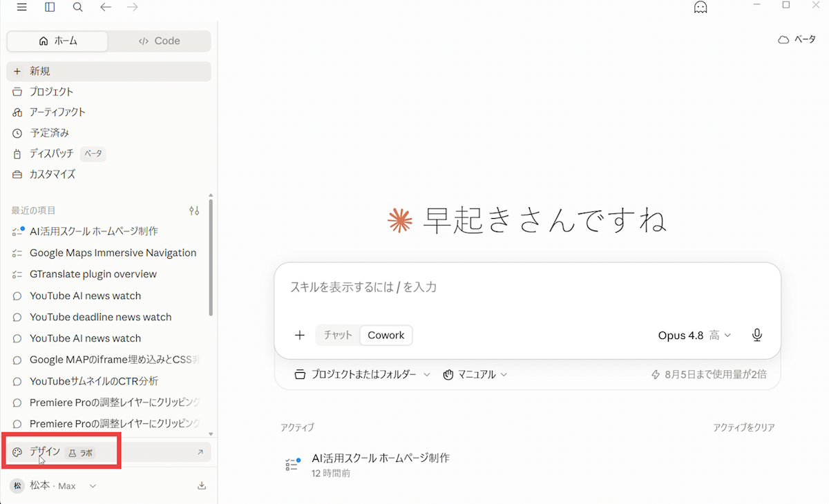The width and height of the screenshot is (829, 504).
Task: Expand the 松本 · Max account menu
Action: [x=54, y=486]
